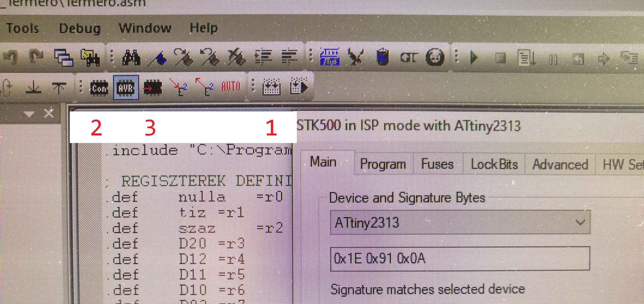Viewport: 644px width, 304px height.
Task: Open the Window menu
Action: 145,28
